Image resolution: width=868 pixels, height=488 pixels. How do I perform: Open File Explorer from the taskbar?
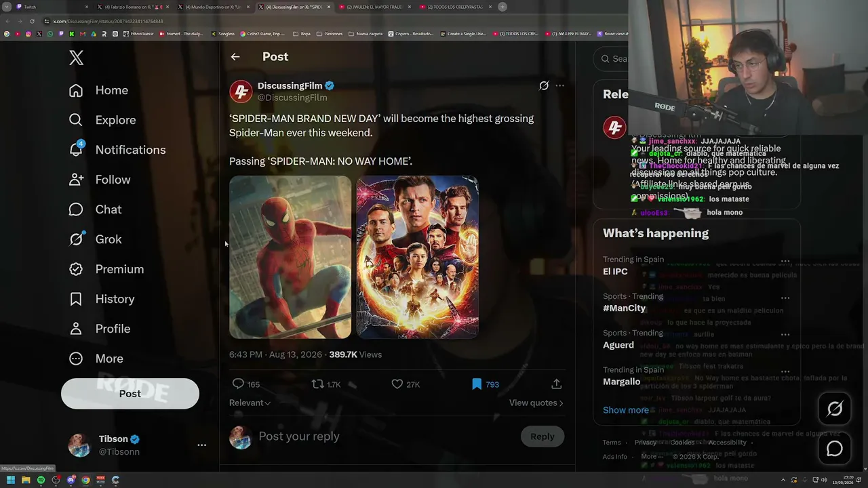pyautogui.click(x=26, y=480)
